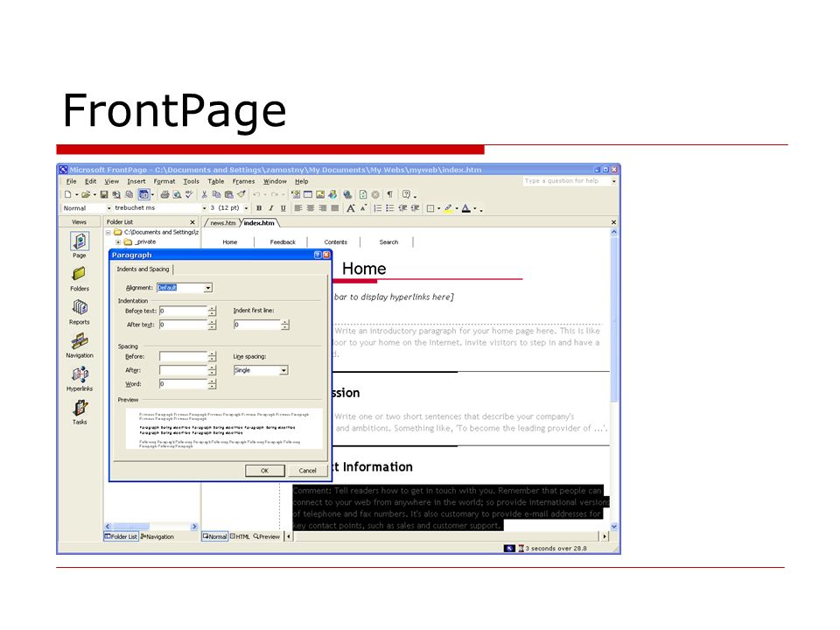
Task: Open the Line spacing dropdown
Action: pos(283,370)
